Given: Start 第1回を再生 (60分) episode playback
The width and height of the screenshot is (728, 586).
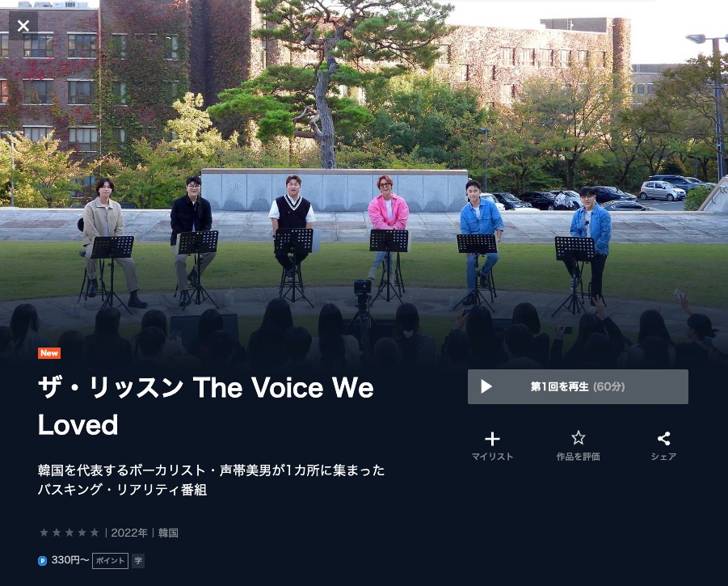Looking at the screenshot, I should [578, 386].
